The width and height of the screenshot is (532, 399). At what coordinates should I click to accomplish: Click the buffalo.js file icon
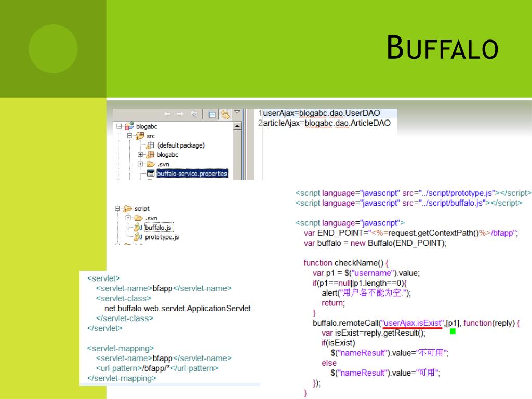pos(138,227)
